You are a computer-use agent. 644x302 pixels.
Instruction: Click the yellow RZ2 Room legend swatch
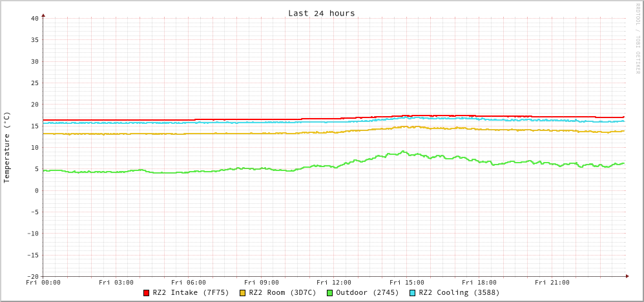click(x=243, y=293)
